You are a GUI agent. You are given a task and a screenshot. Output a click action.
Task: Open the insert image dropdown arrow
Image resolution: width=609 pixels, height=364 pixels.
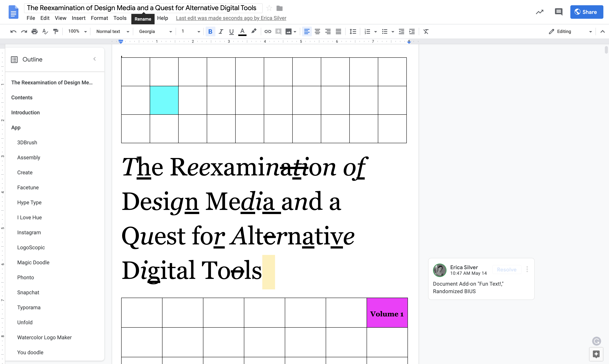click(x=295, y=32)
